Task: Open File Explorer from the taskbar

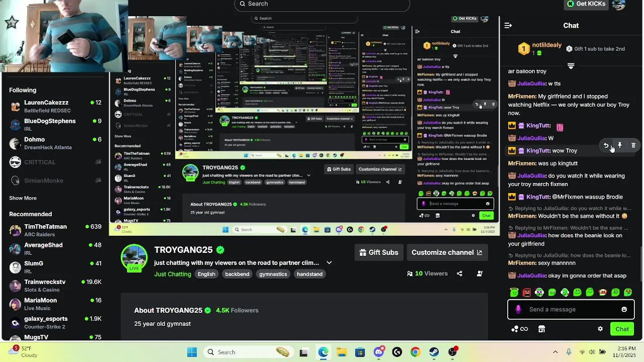Action: 341,352
